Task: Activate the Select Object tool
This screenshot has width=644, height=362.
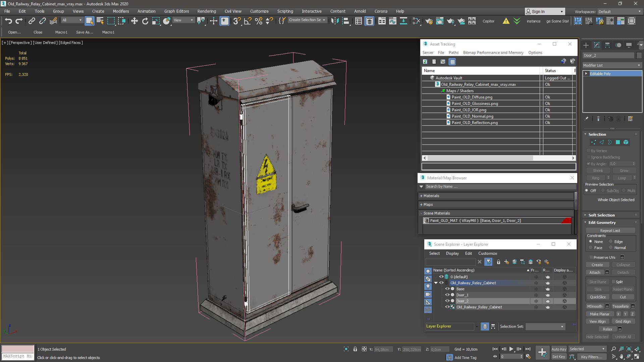Action: pyautogui.click(x=89, y=21)
